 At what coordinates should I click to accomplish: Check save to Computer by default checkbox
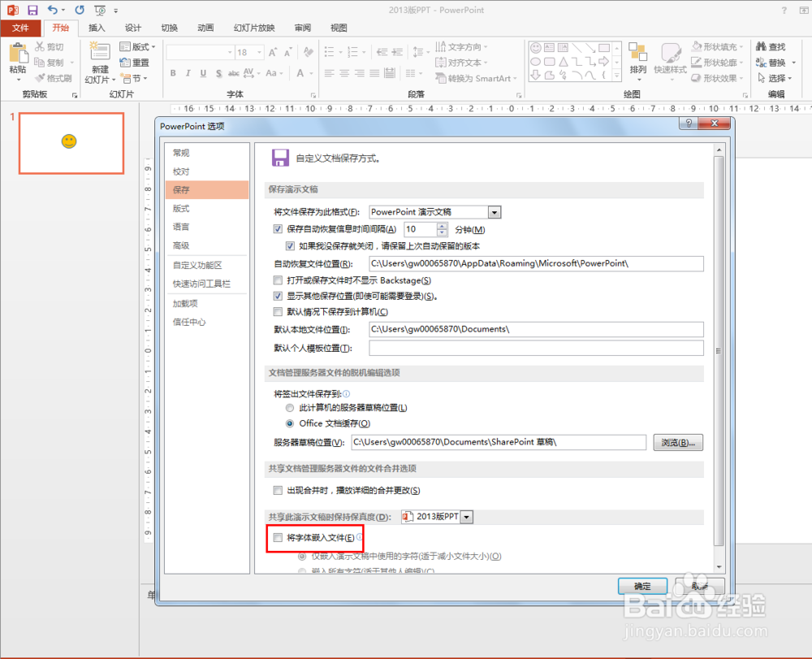click(278, 312)
